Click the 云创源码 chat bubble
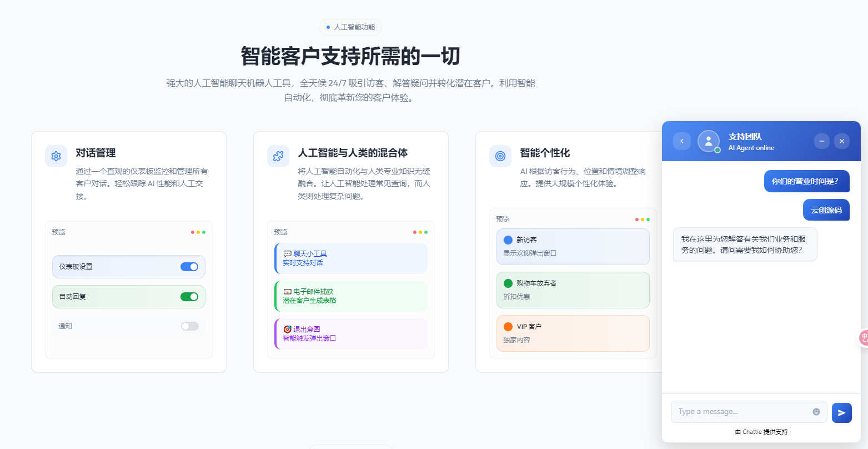The height and width of the screenshot is (449, 868). tap(826, 210)
